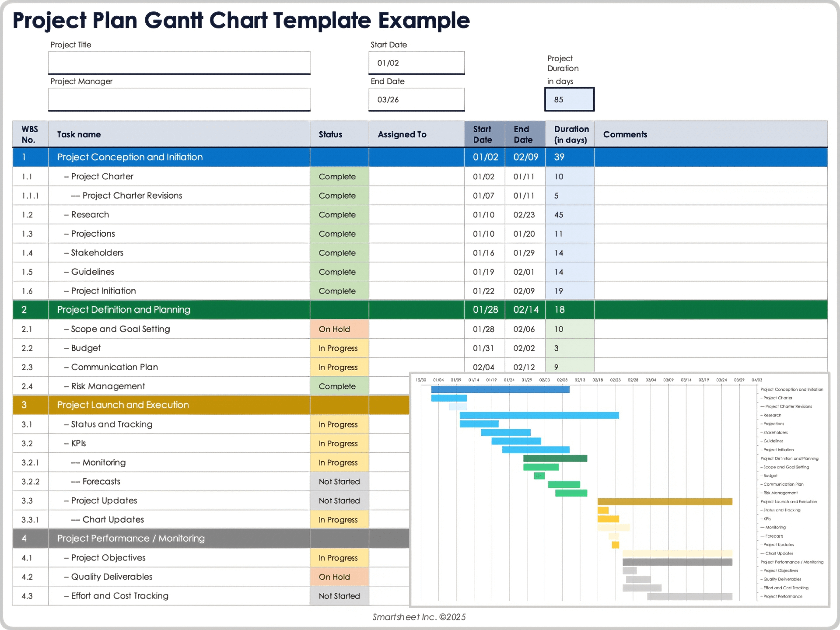Viewport: 840px width, 630px height.
Task: Click the Not Started status for Forecasts
Action: (x=339, y=481)
